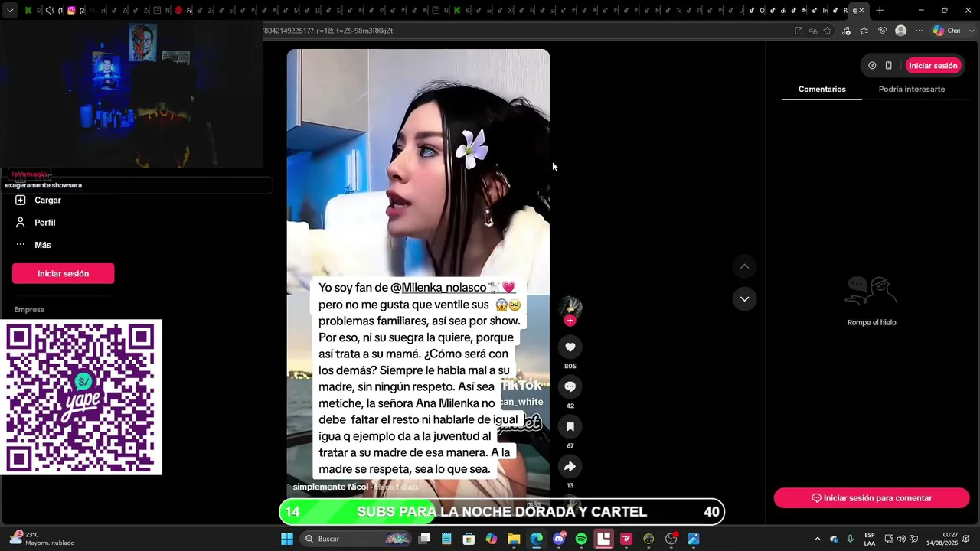The width and height of the screenshot is (980, 551).
Task: Open the ESP LAA language switcher
Action: (870, 539)
